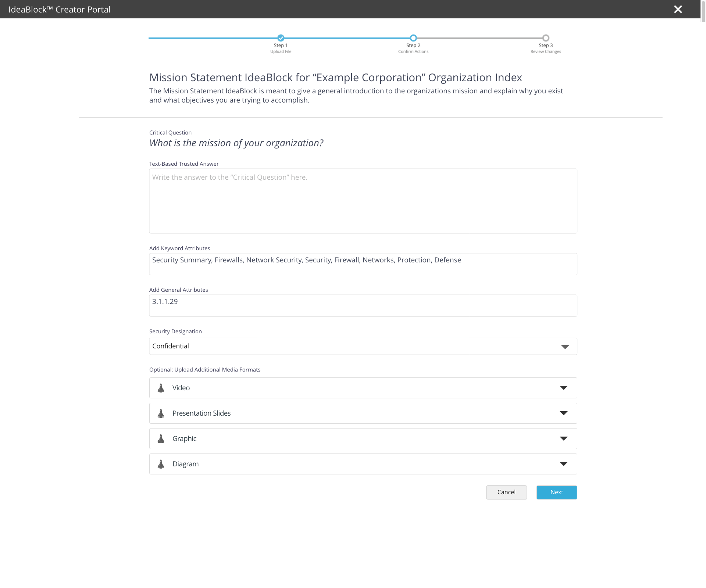Click the rocket icon beside Graphic
Screen dimensions: 706x588
click(x=161, y=438)
